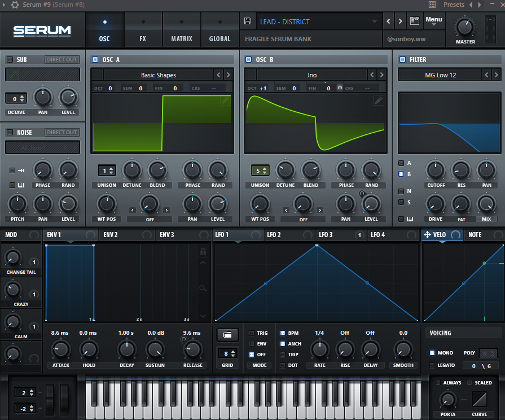Select the ENV 2 tab
Viewport: 505px width, 420px height.
pyautogui.click(x=127, y=235)
